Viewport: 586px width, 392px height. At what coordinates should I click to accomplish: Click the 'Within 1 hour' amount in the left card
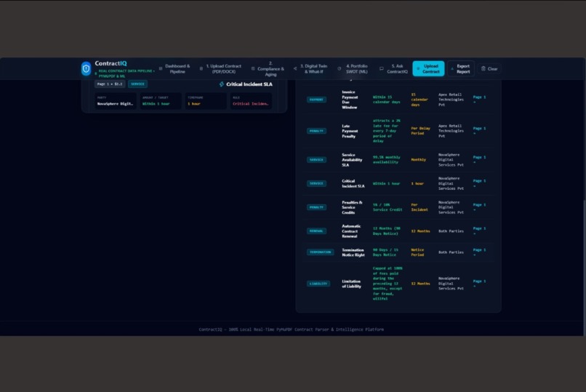[x=156, y=104]
